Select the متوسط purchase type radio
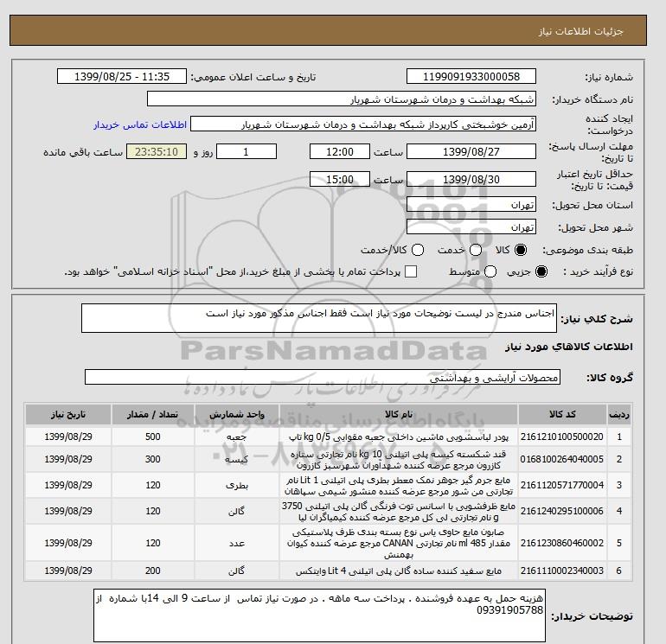Screen dimensions: 666x644 click(x=490, y=271)
